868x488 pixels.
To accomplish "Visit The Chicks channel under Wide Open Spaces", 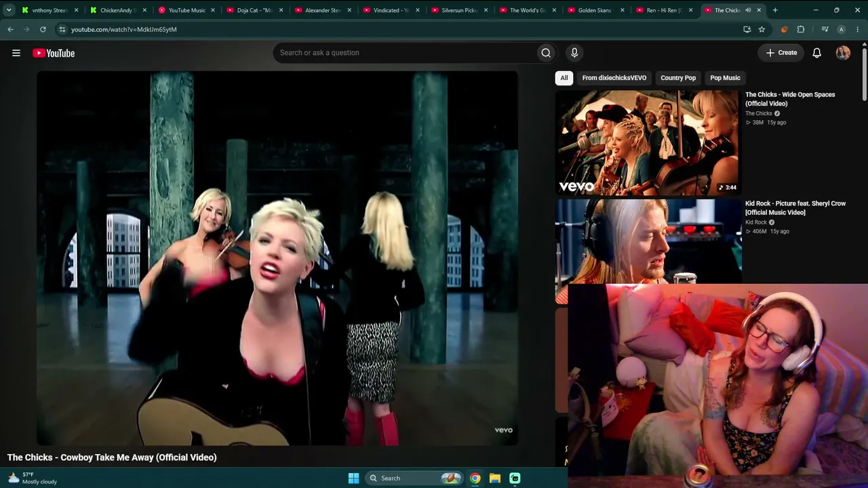I will (759, 113).
